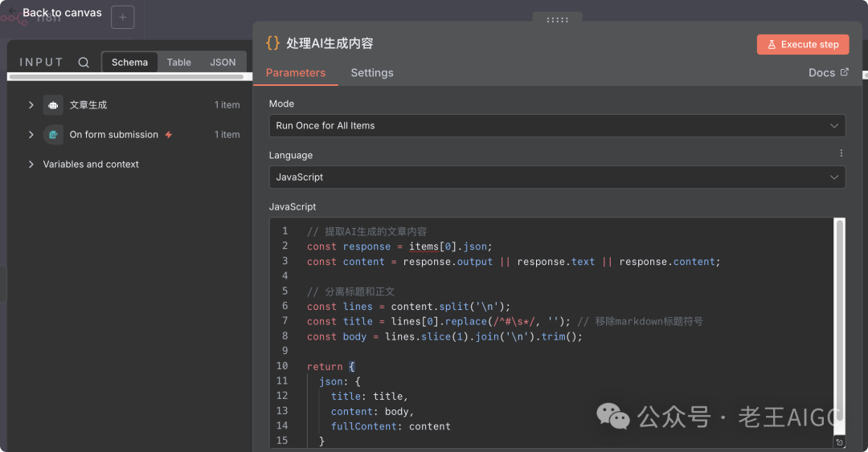This screenshot has height=452, width=868.
Task: Click the horizontal scrollbar under INPUT header
Action: (x=127, y=77)
